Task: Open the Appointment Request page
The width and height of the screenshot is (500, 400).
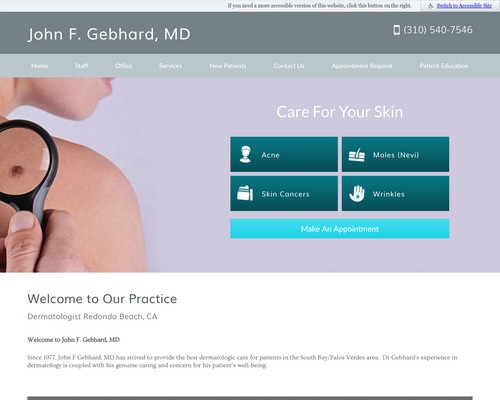Action: click(362, 66)
